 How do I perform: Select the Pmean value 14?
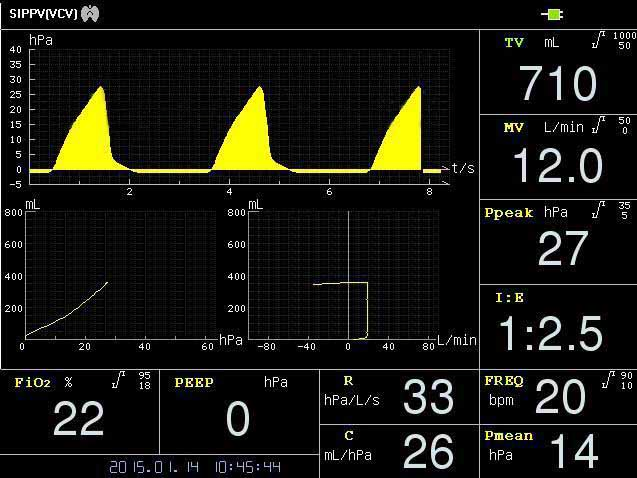(x=574, y=451)
